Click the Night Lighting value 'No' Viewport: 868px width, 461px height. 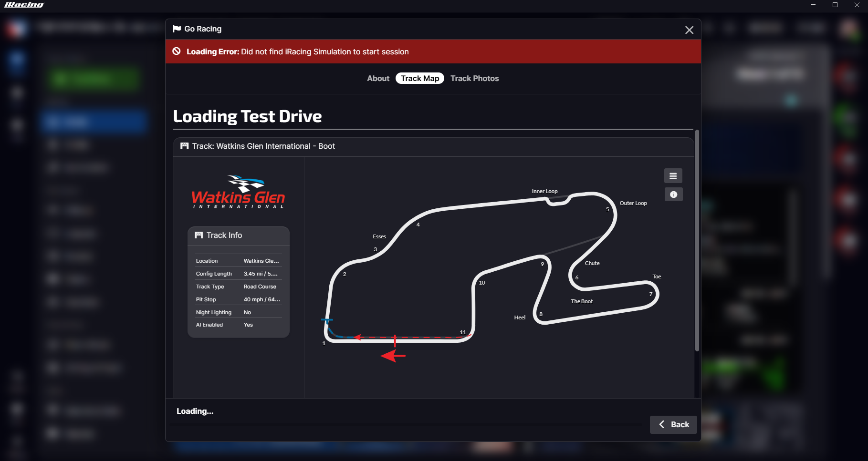[x=247, y=312]
